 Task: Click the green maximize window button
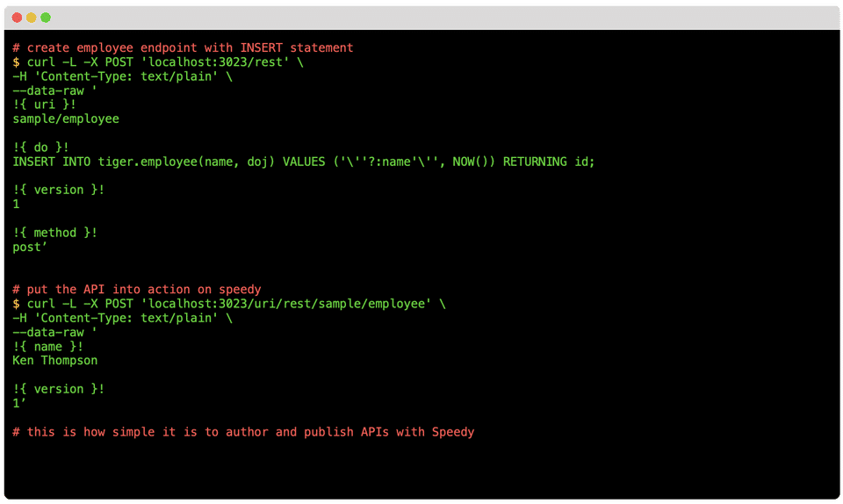pyautogui.click(x=46, y=18)
